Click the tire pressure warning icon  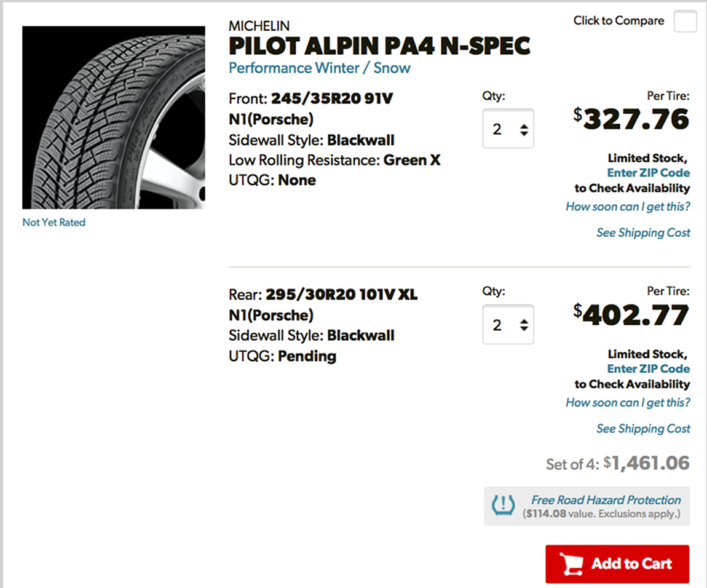click(503, 506)
